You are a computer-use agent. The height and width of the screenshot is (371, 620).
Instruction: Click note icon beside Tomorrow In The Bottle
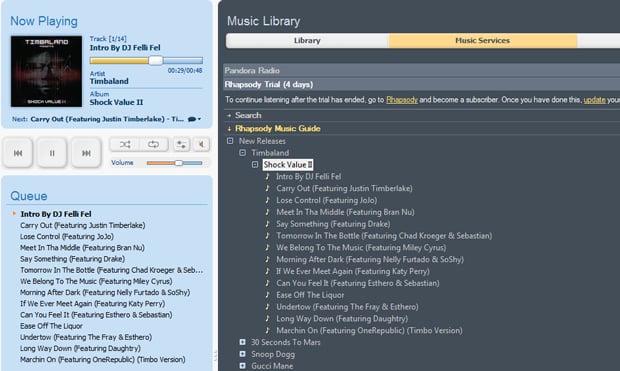tap(268, 236)
